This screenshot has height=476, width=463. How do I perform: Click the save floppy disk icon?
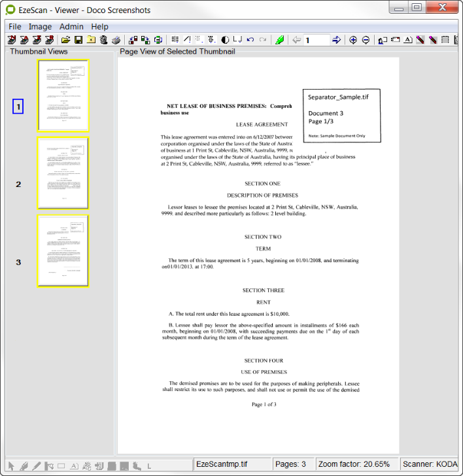tap(78, 40)
